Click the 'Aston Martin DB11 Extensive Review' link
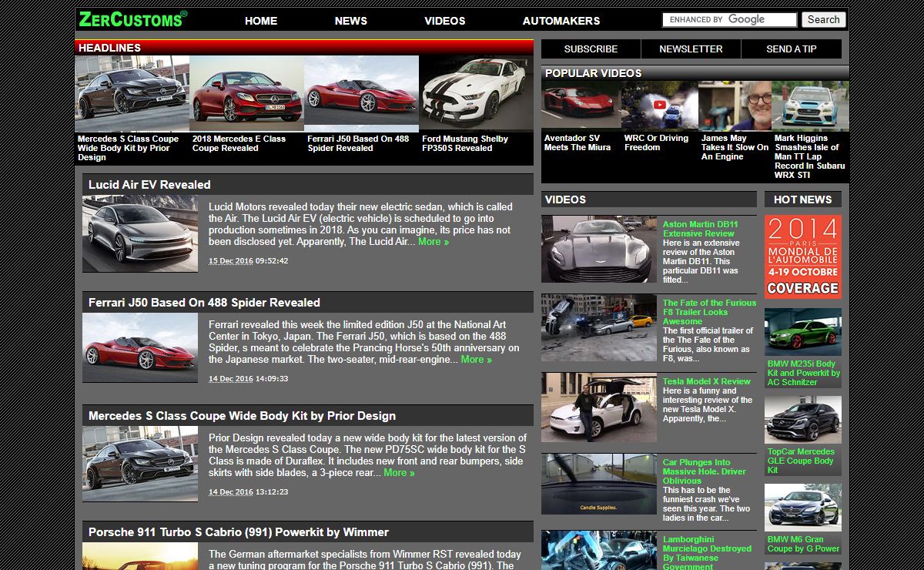Viewport: 924px width, 570px height. [700, 229]
